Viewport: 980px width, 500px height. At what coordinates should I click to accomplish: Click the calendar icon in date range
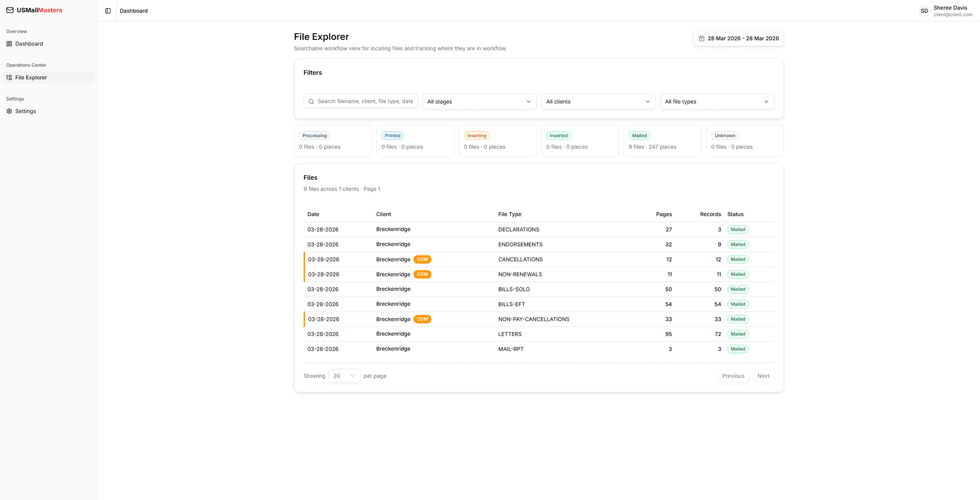click(701, 39)
